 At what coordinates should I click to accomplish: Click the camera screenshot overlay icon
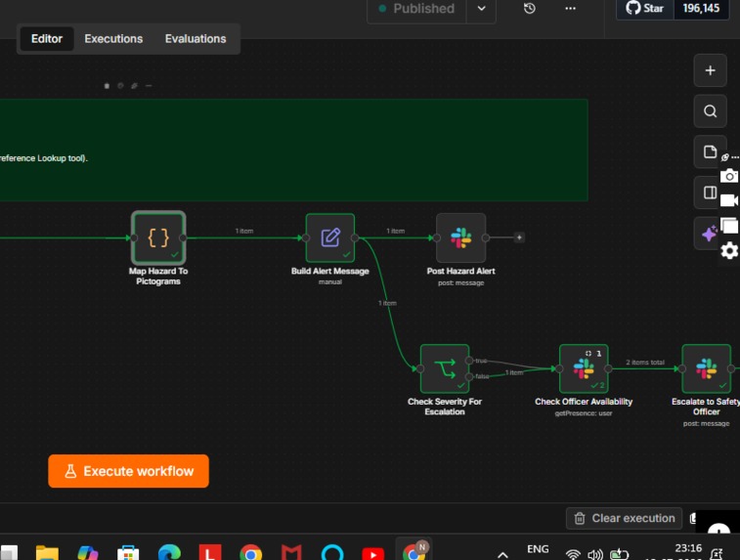pos(729,176)
